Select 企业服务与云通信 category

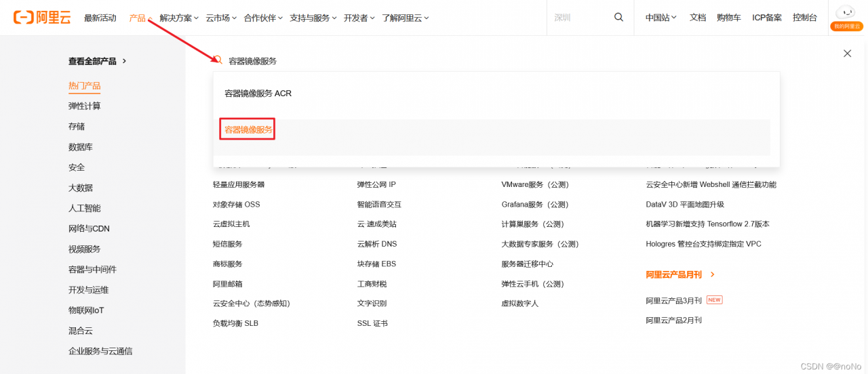pos(100,351)
